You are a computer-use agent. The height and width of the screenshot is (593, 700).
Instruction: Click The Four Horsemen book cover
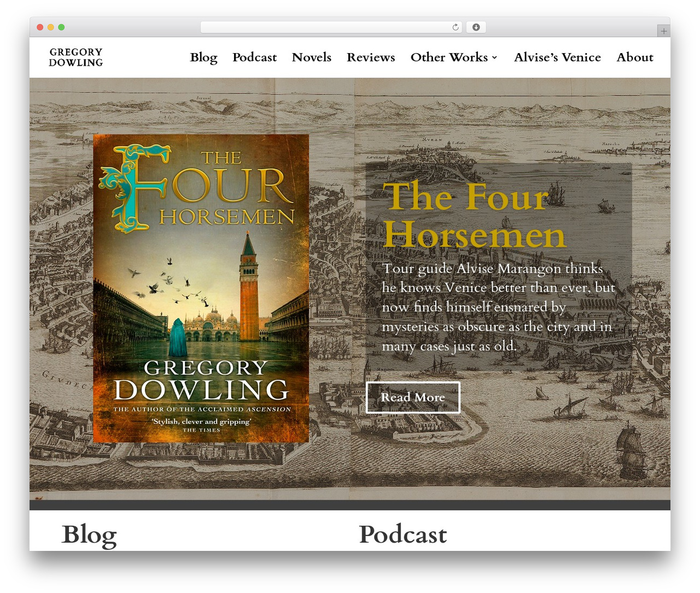click(x=201, y=288)
